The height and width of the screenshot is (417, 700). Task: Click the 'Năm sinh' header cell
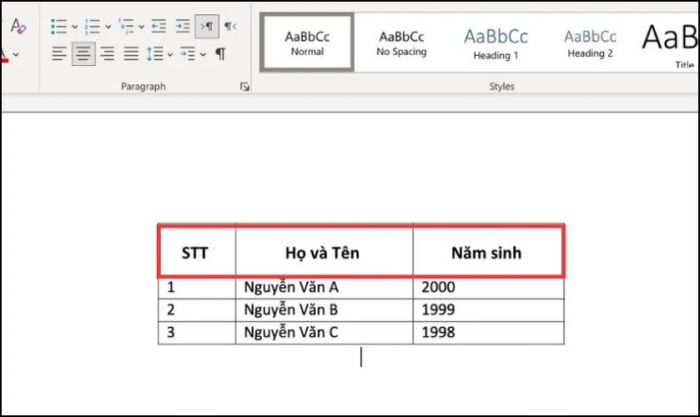(488, 252)
